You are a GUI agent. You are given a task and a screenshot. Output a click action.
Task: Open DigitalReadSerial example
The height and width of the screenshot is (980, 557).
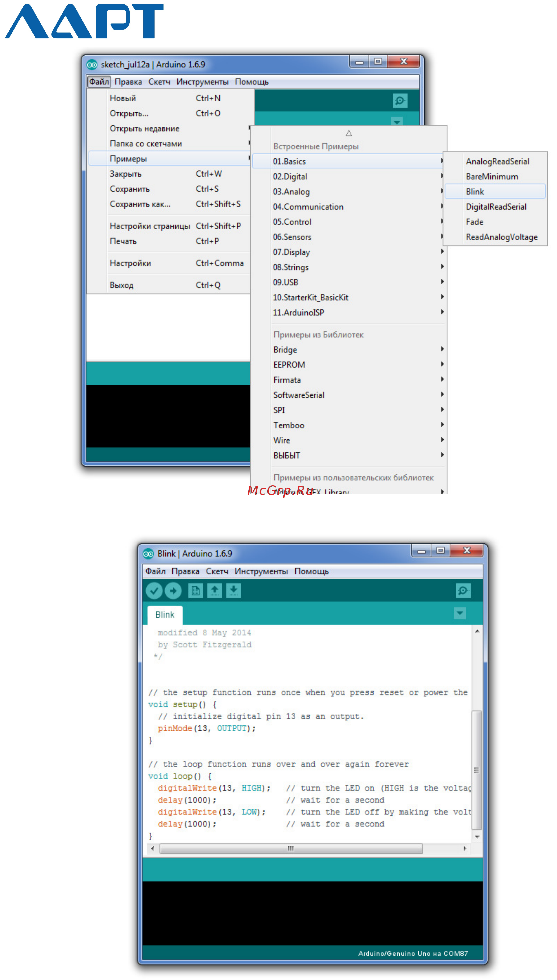pos(495,207)
